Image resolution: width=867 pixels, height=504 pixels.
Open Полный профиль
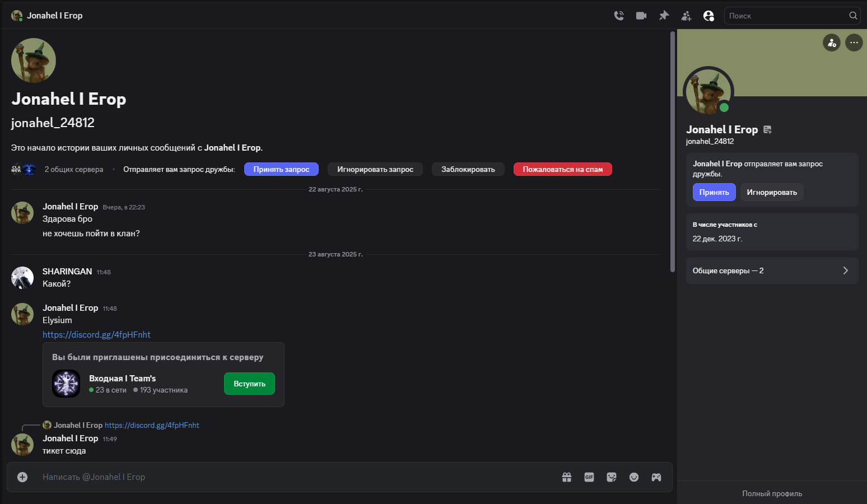pos(772,493)
